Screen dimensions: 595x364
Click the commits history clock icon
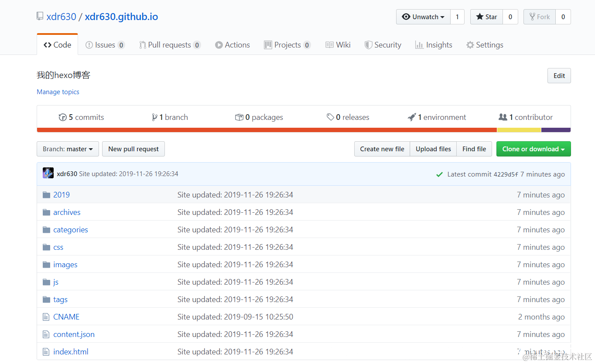click(62, 117)
